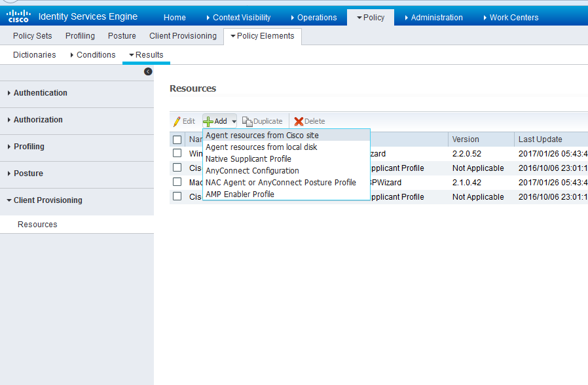Viewport: 588px width, 385px height.
Task: Check the row updated 2016/10/06 above version 2.1.0.42
Action: click(177, 168)
